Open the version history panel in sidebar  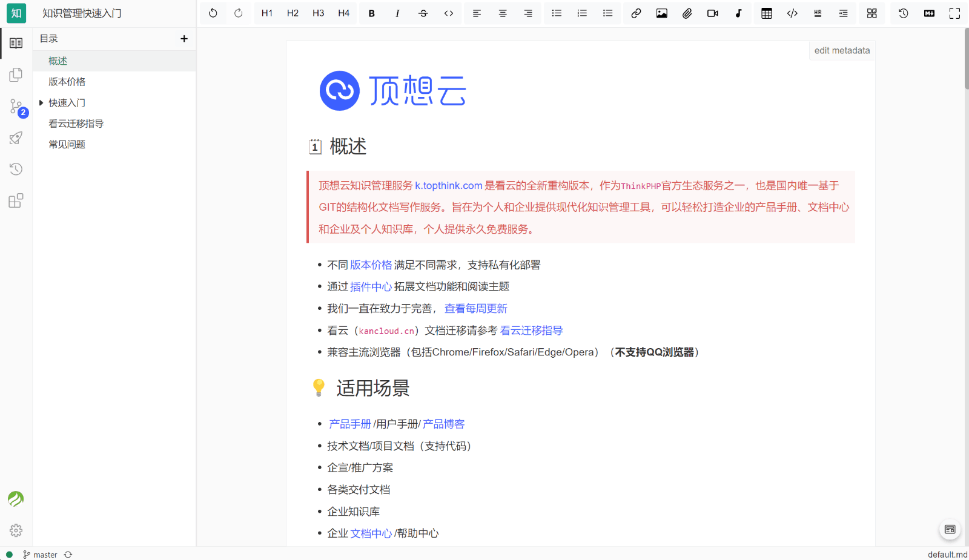[x=16, y=169]
